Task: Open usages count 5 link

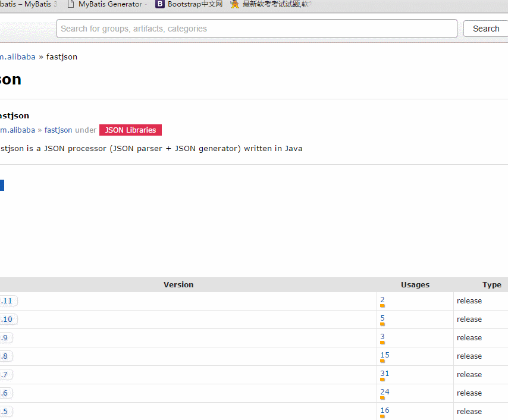Action: point(382,318)
